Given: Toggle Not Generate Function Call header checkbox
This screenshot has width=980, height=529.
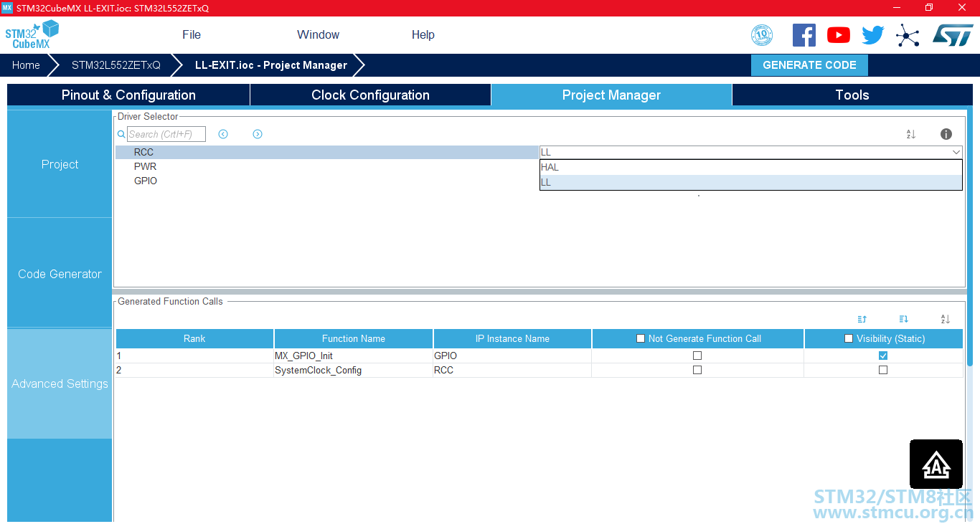Looking at the screenshot, I should pyautogui.click(x=641, y=338).
